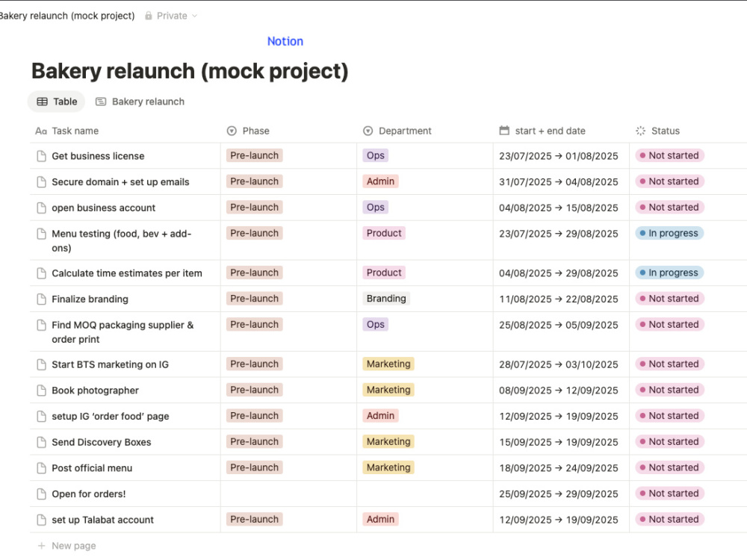Edit Pre-launch phase on open business account row
The width and height of the screenshot is (747, 560).
(255, 207)
